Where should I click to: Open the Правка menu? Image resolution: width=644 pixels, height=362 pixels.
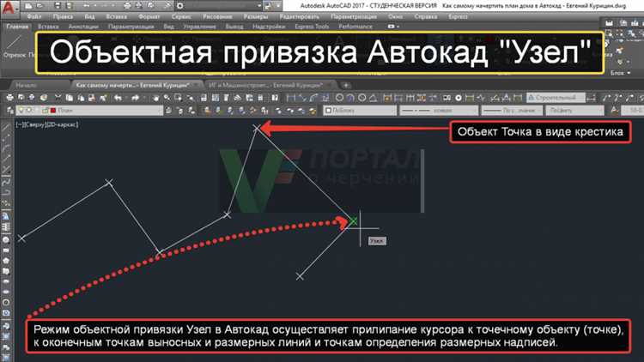coord(63,17)
